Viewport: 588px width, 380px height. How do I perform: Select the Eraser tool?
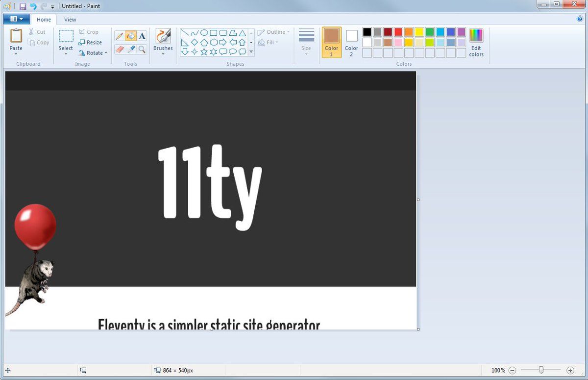pos(120,49)
